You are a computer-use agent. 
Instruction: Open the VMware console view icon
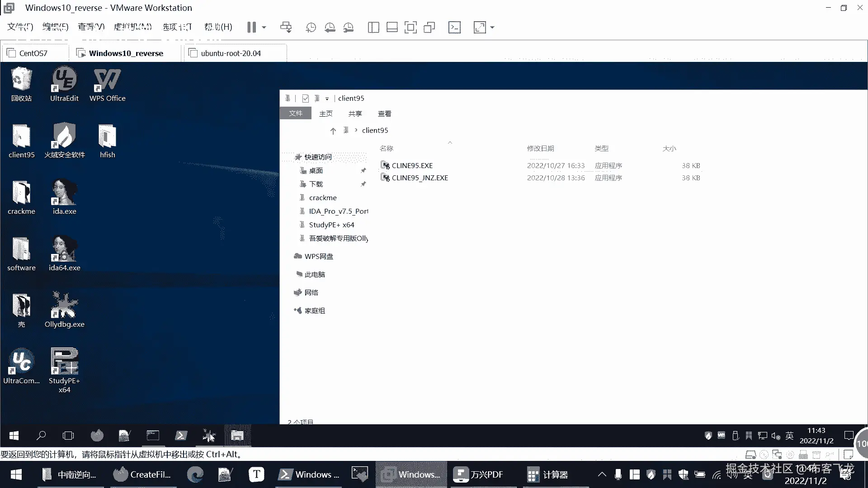pyautogui.click(x=454, y=28)
